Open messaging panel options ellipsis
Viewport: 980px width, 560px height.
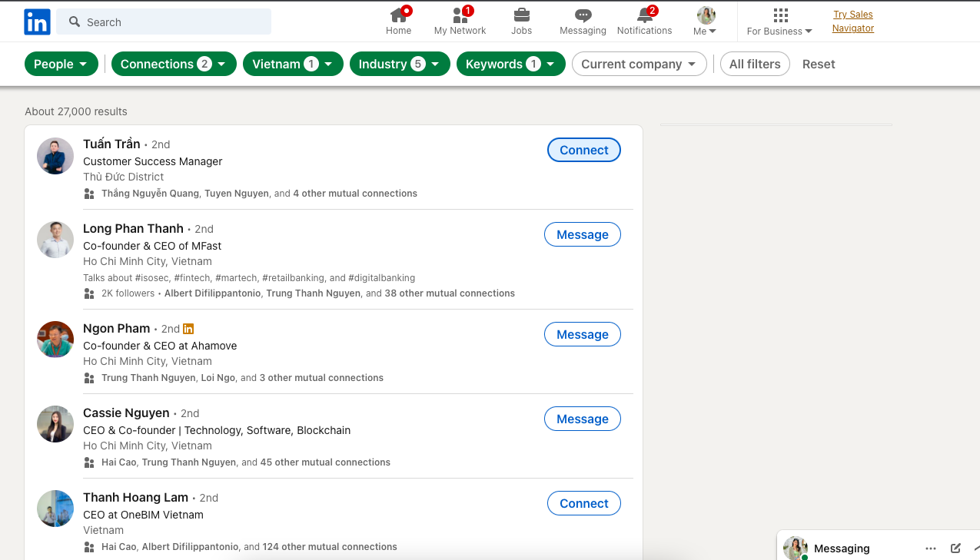coord(931,548)
